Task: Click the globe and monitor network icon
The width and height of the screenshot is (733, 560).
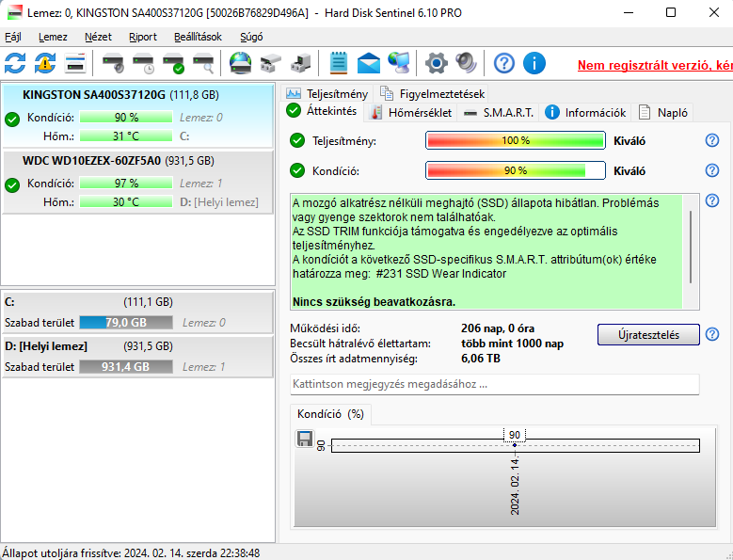Action: (x=398, y=63)
